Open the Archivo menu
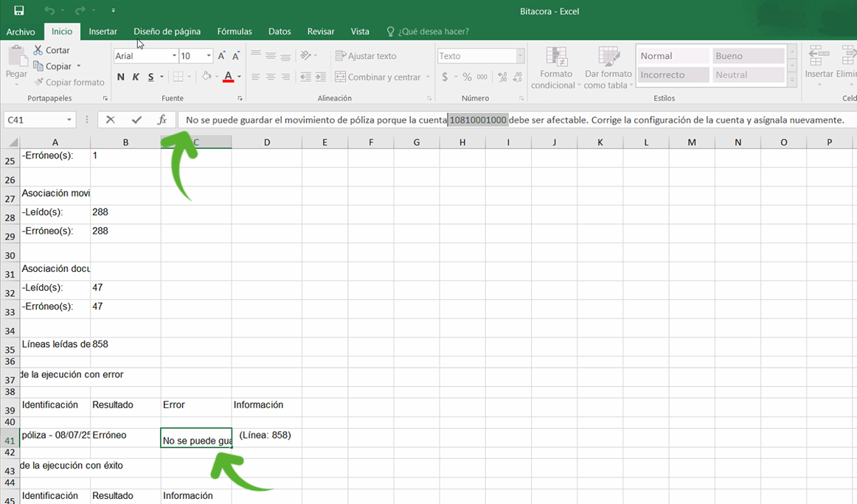The image size is (857, 504). (x=21, y=32)
